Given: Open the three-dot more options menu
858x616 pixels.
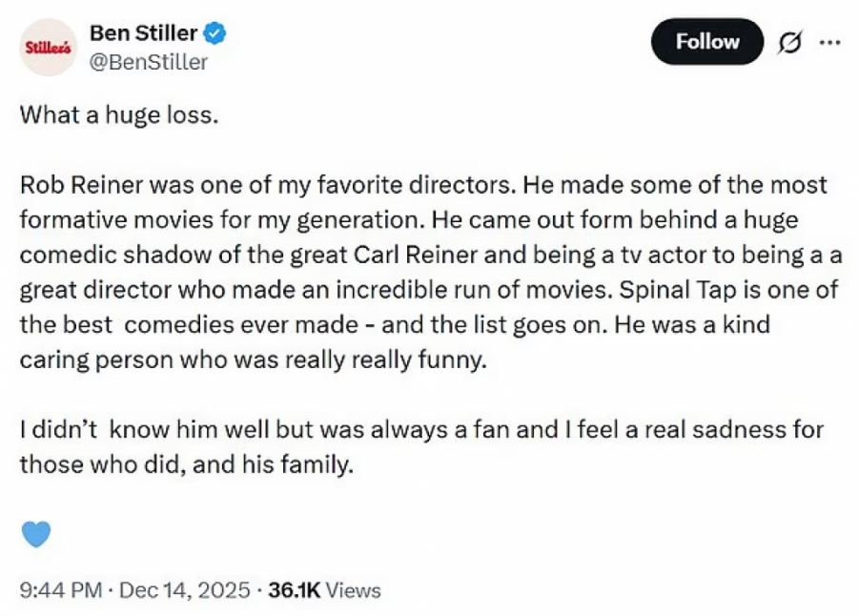Looking at the screenshot, I should click(830, 43).
